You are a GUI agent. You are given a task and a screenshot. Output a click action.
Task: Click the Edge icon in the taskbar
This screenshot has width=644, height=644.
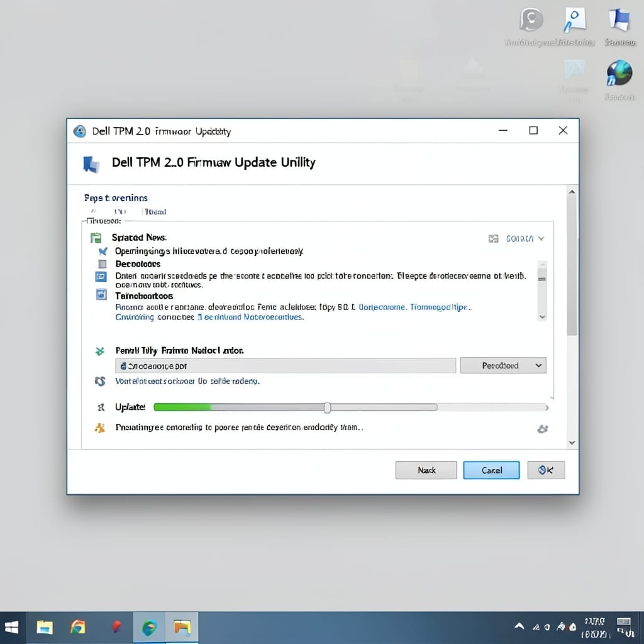click(149, 628)
